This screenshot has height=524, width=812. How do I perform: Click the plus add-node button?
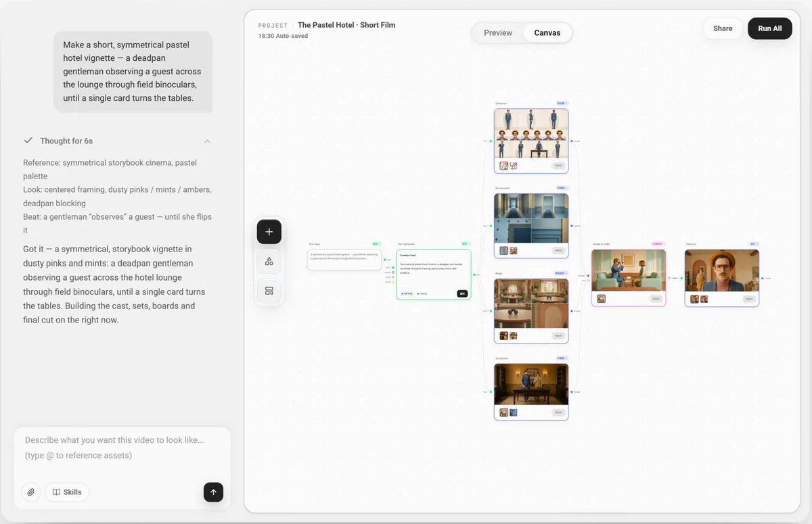tap(269, 232)
